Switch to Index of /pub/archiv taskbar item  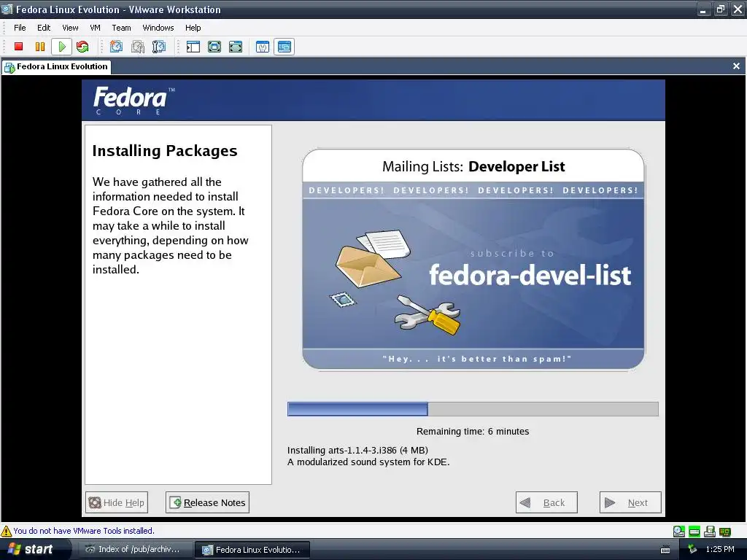[134, 550]
